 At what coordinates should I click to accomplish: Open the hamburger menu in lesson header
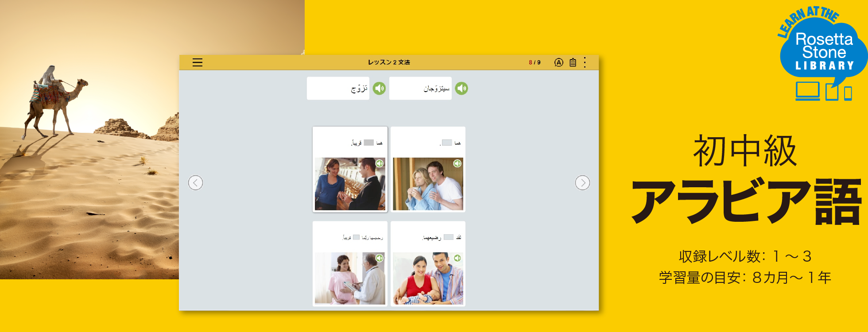point(198,62)
